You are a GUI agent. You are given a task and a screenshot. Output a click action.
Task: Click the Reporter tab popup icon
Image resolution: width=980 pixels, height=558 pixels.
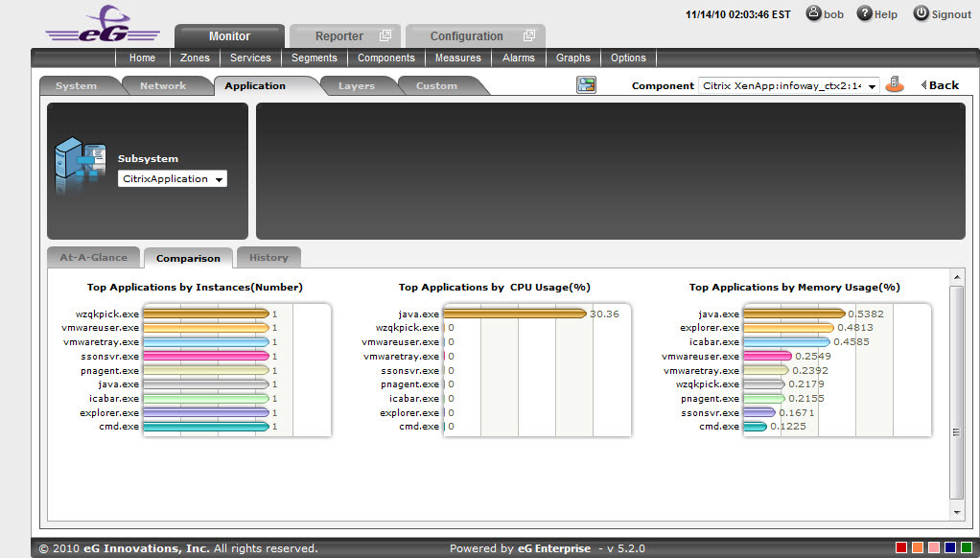[x=385, y=35]
